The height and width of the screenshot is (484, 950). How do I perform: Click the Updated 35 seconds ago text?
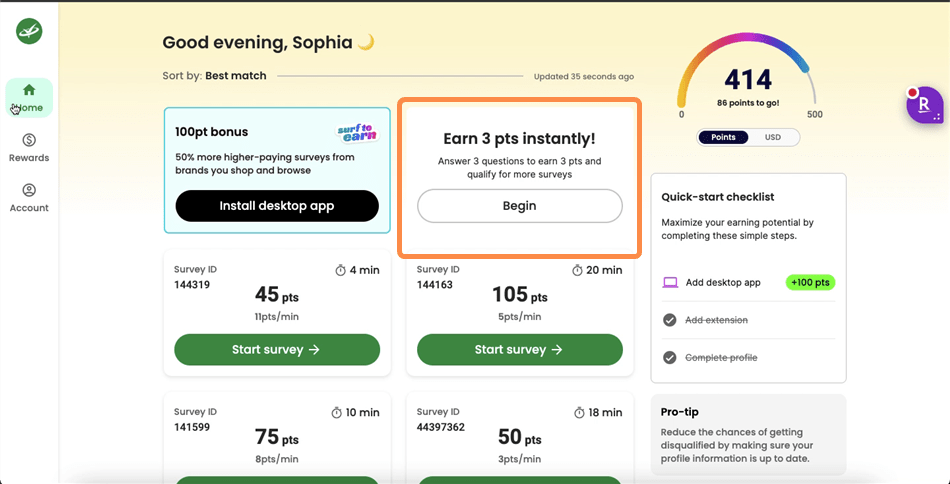[584, 77]
